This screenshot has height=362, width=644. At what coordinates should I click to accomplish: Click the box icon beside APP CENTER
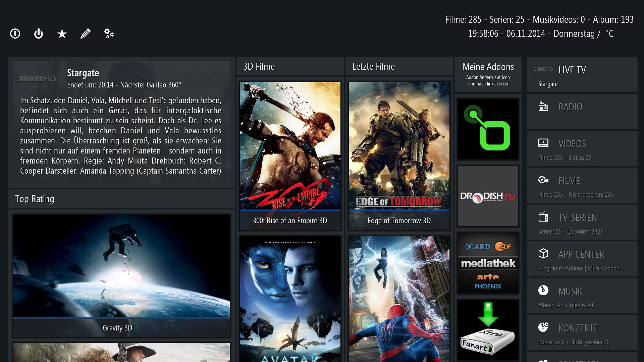(543, 253)
